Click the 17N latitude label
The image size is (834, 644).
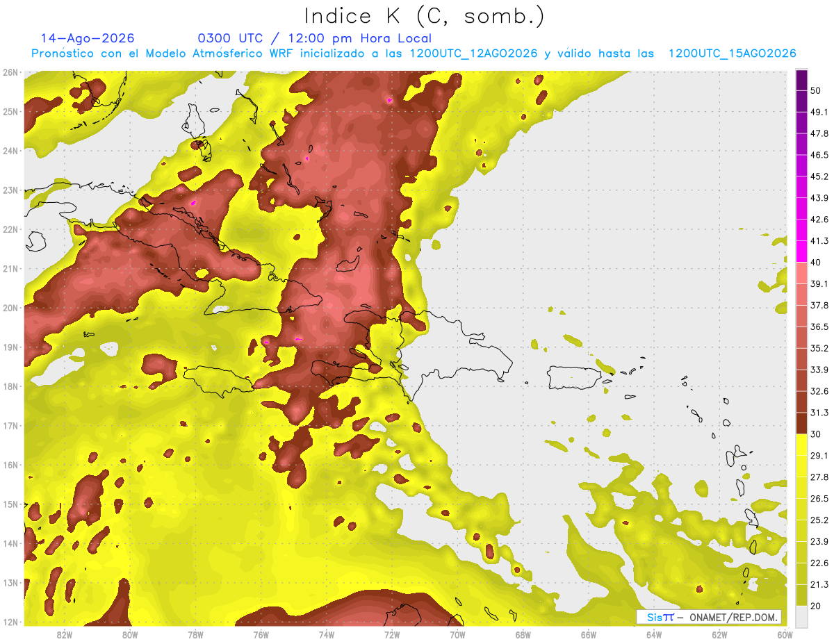coord(10,425)
